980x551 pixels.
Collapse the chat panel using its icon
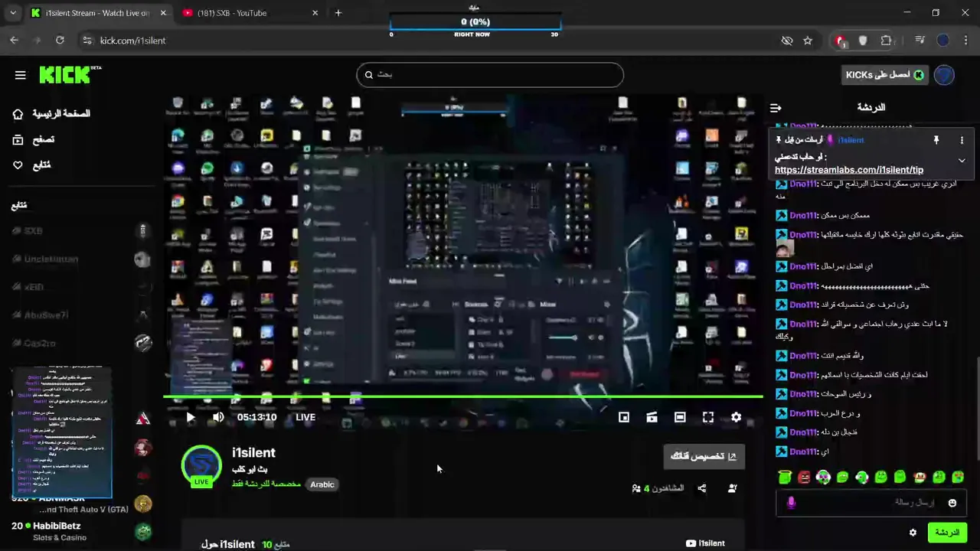tap(776, 108)
